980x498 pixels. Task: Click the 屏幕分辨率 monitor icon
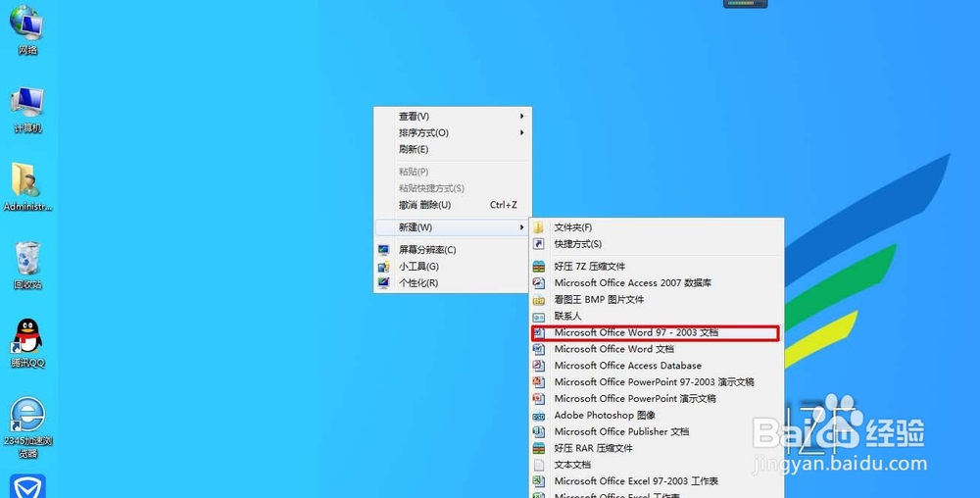point(384,250)
